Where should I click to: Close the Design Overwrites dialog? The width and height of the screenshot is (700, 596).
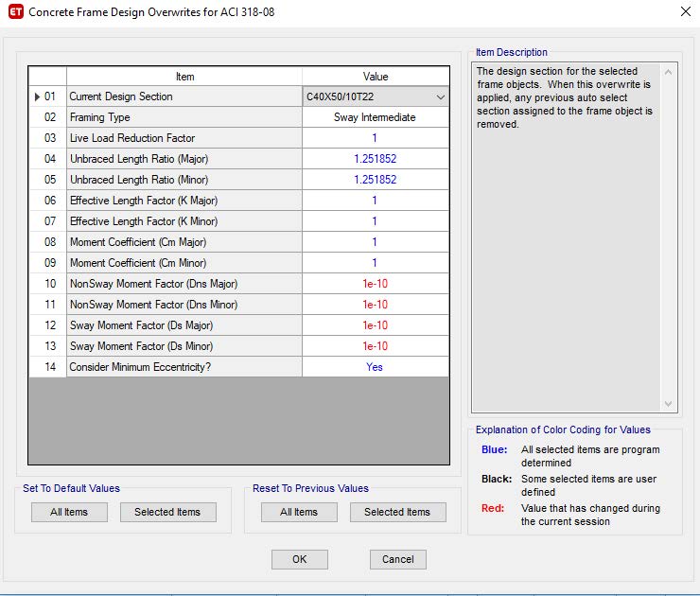(686, 11)
